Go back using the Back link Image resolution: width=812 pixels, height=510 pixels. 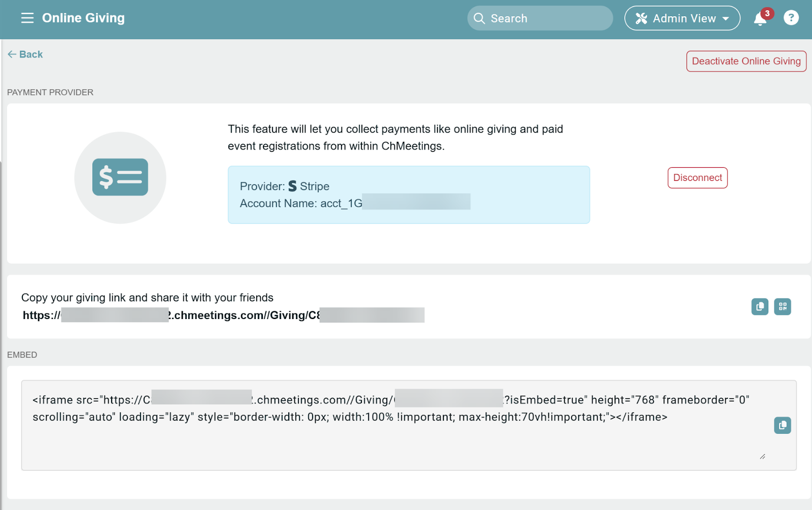[25, 54]
